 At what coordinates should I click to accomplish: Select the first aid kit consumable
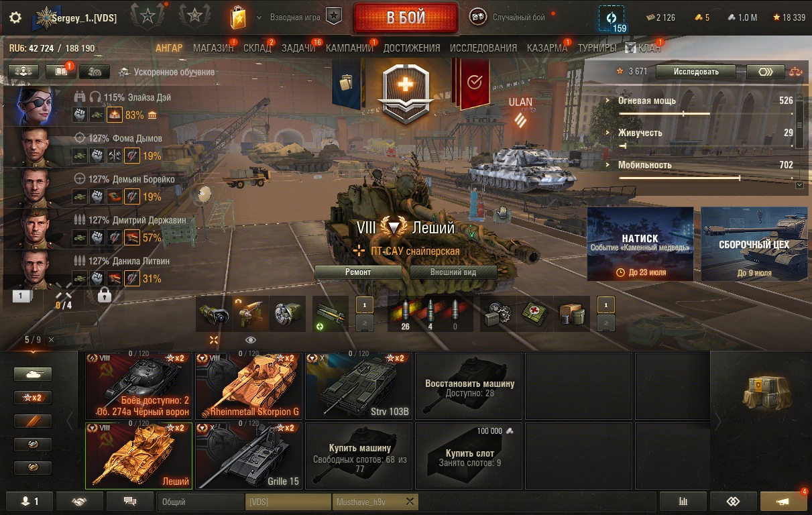point(536,314)
